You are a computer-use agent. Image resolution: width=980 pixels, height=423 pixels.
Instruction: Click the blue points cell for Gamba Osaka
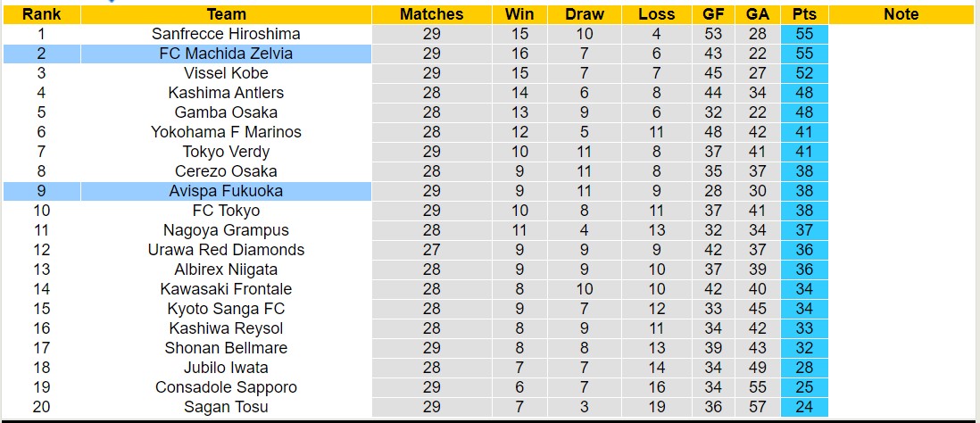[803, 112]
